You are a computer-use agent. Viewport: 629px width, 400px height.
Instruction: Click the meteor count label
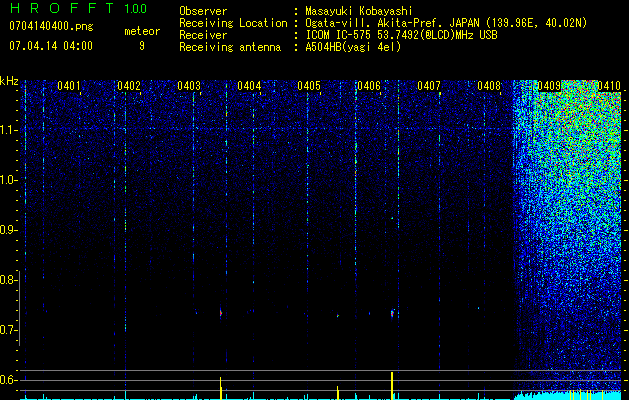[142, 31]
